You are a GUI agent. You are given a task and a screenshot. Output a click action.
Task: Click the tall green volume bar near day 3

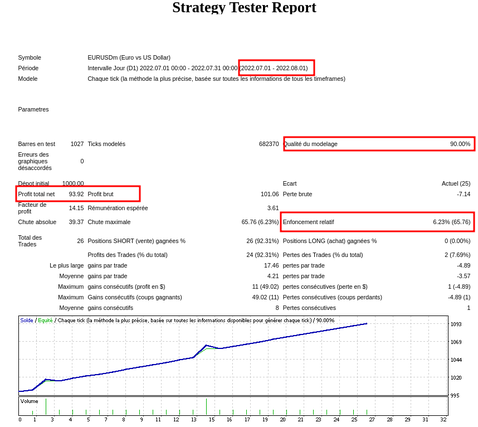46,407
